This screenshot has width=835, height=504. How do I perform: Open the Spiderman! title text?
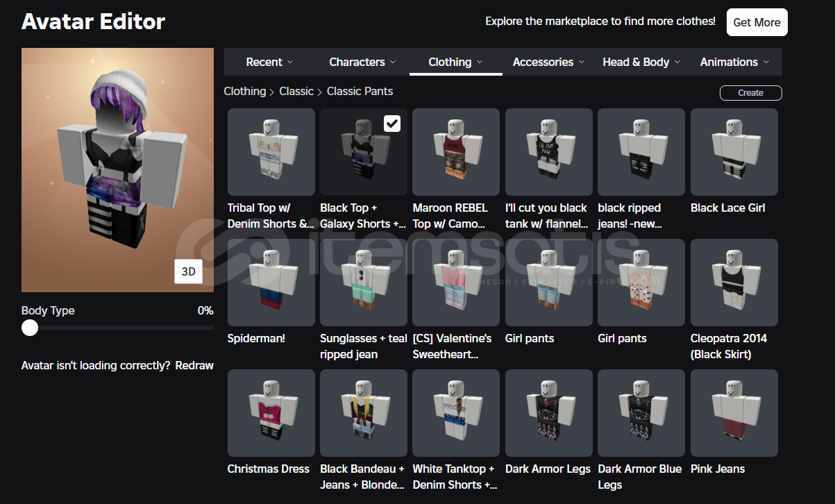point(256,338)
